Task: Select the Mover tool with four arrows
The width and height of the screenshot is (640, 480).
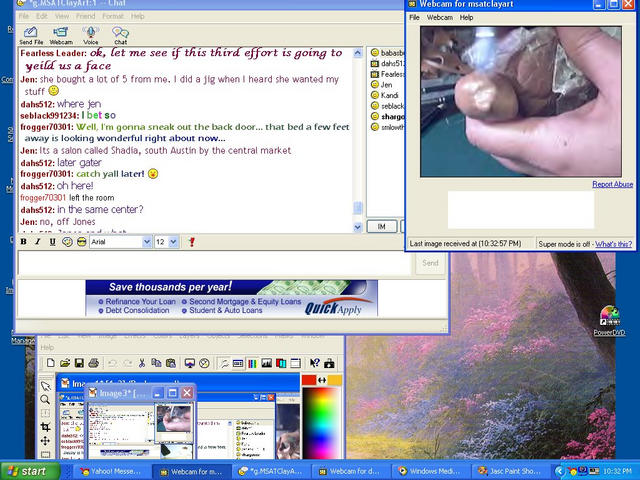Action: [45, 441]
